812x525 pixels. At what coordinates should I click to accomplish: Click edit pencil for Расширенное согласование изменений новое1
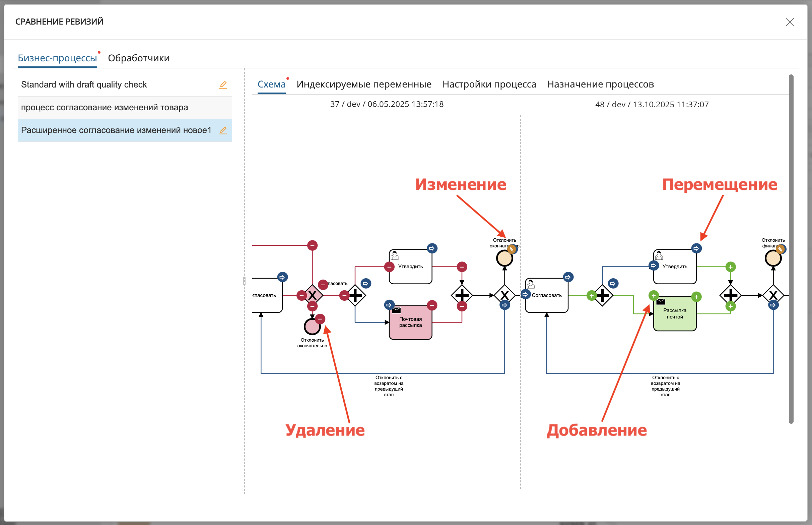[223, 130]
